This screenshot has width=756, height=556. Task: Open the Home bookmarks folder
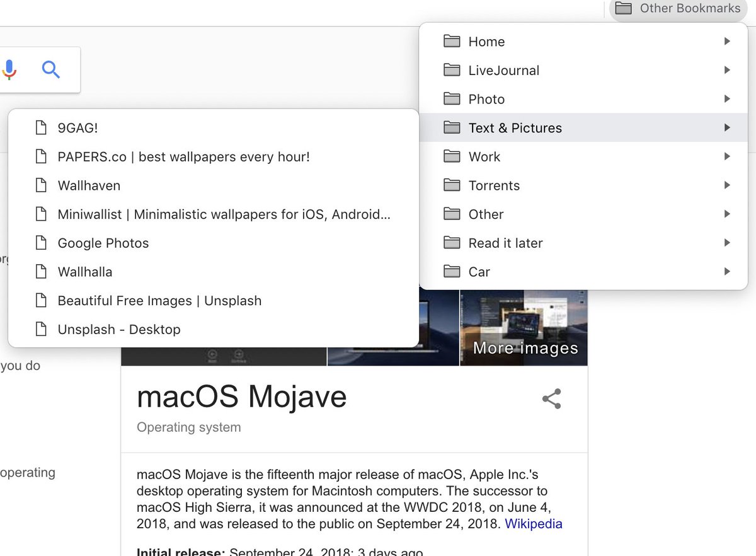(583, 42)
